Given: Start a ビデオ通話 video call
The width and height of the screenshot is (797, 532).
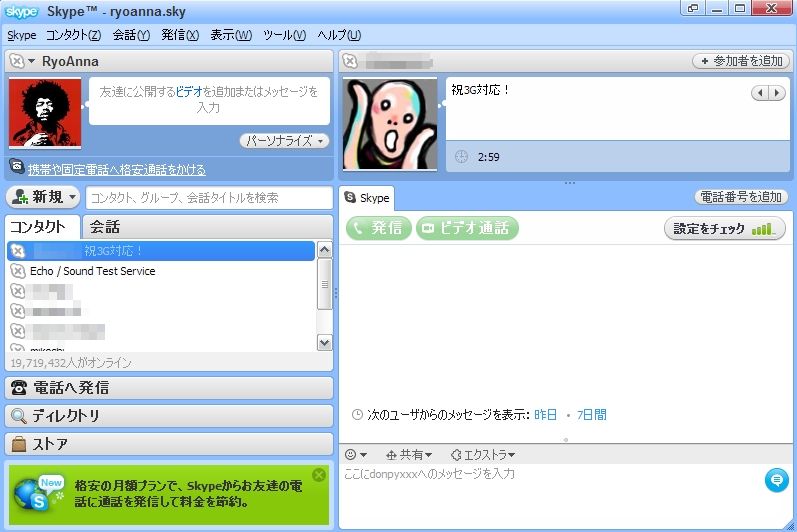Looking at the screenshot, I should pyautogui.click(x=467, y=228).
